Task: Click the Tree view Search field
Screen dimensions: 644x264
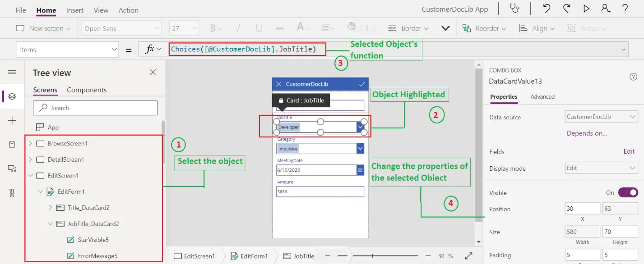Action: 95,108
